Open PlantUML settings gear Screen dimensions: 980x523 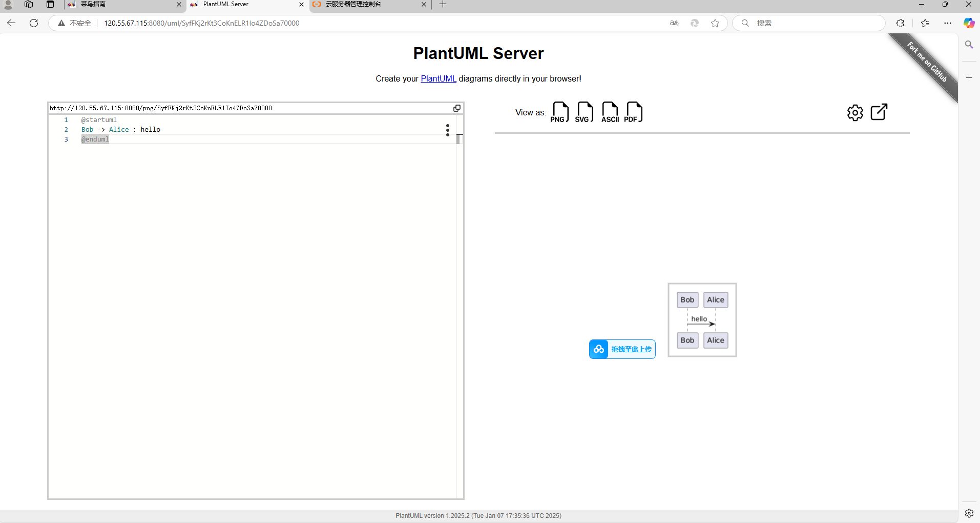(x=855, y=113)
